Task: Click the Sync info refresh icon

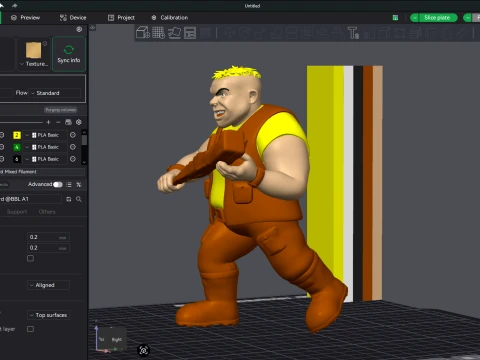Action: point(69,50)
